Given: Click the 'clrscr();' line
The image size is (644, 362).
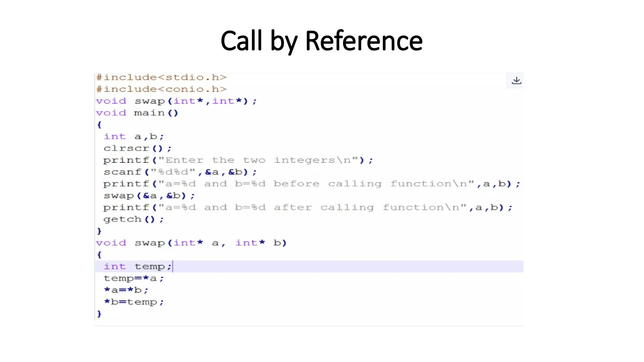Looking at the screenshot, I should click(137, 148).
